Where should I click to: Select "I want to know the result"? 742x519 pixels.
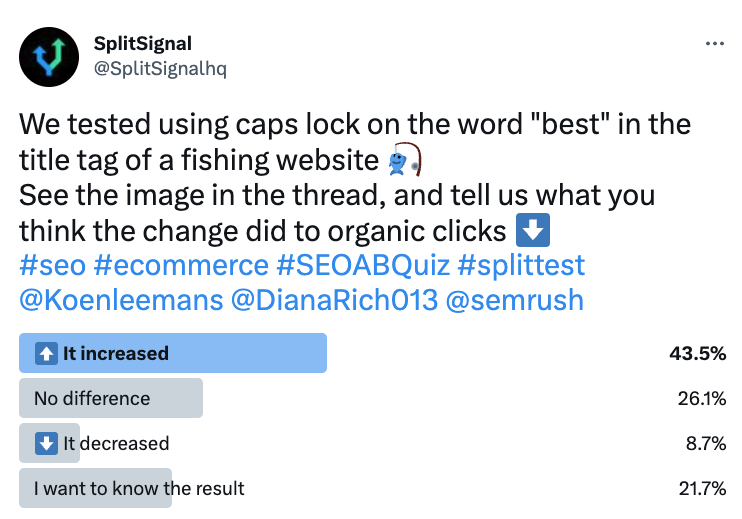[139, 488]
